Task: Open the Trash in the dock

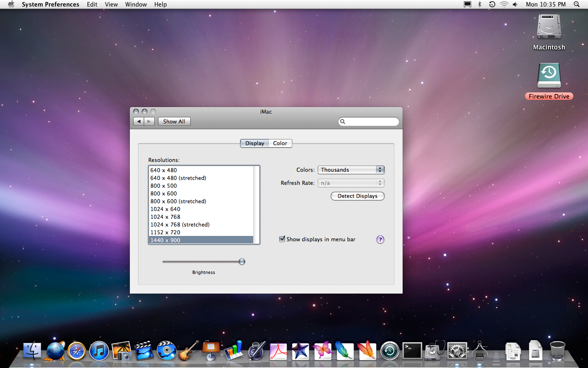Action: (x=557, y=351)
